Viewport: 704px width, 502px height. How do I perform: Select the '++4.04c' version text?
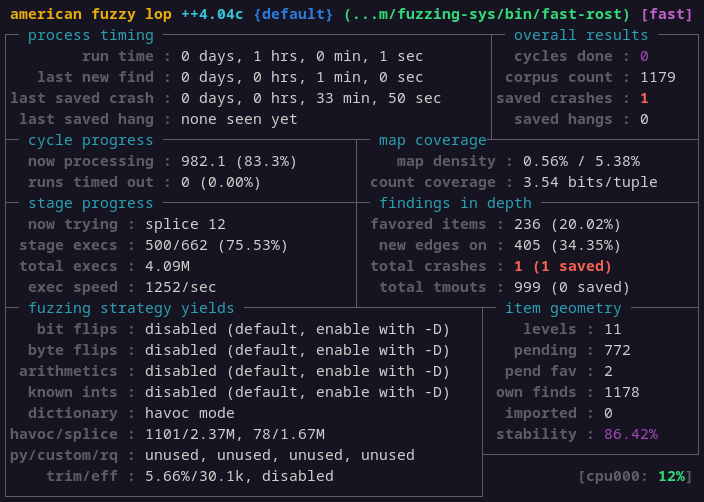[212, 14]
